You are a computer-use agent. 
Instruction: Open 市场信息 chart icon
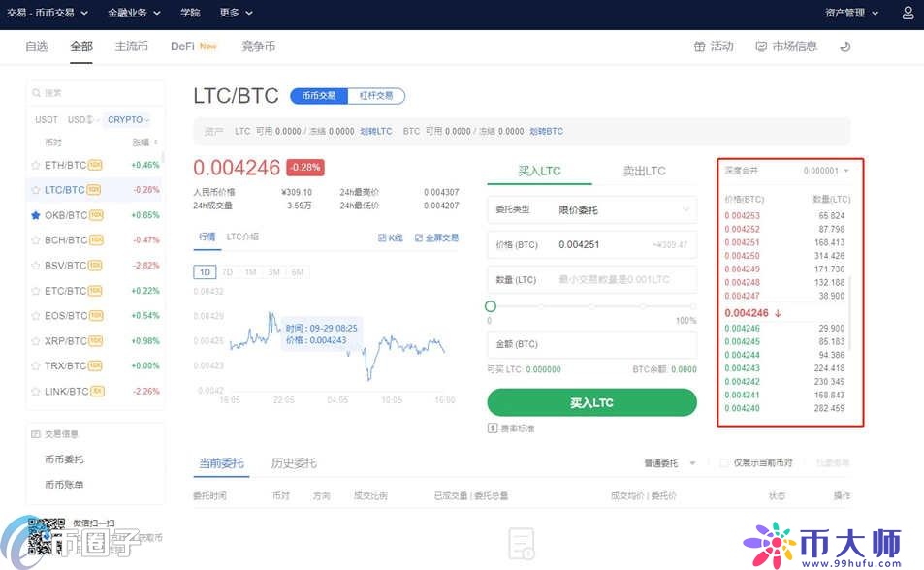[761, 47]
